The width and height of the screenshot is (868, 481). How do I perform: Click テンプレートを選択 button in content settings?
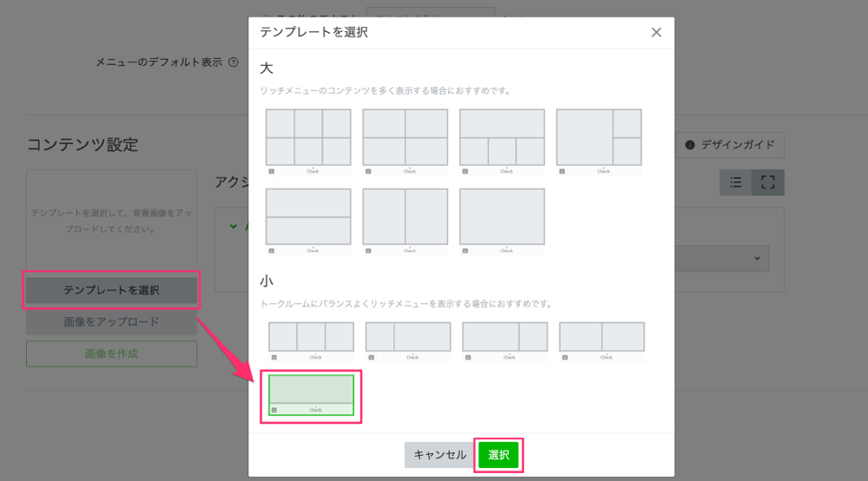tap(111, 290)
